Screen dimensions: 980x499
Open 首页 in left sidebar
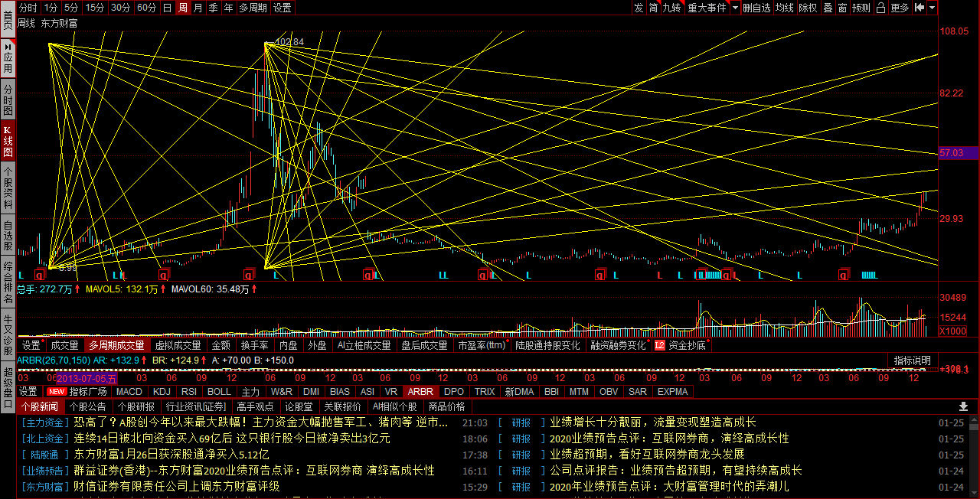point(8,18)
